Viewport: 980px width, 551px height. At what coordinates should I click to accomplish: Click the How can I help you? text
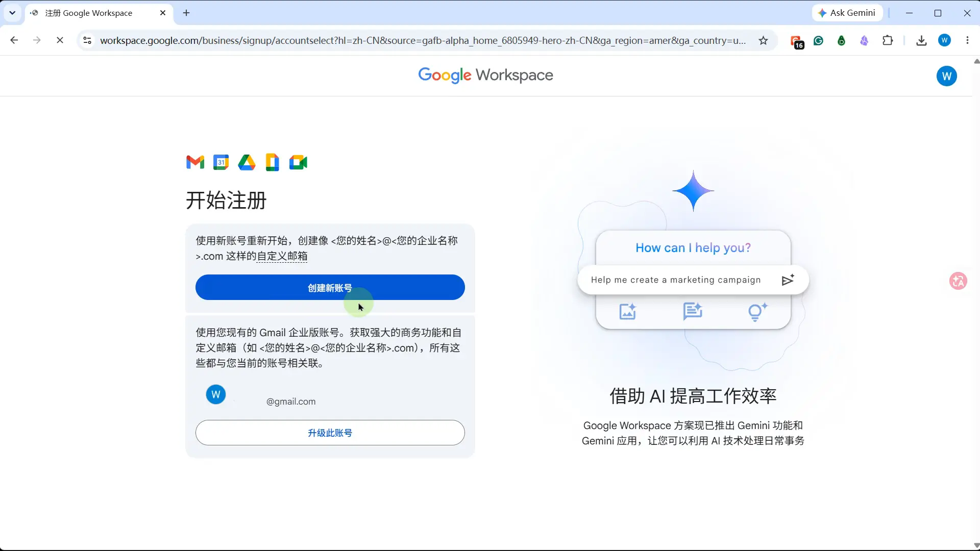pos(693,248)
